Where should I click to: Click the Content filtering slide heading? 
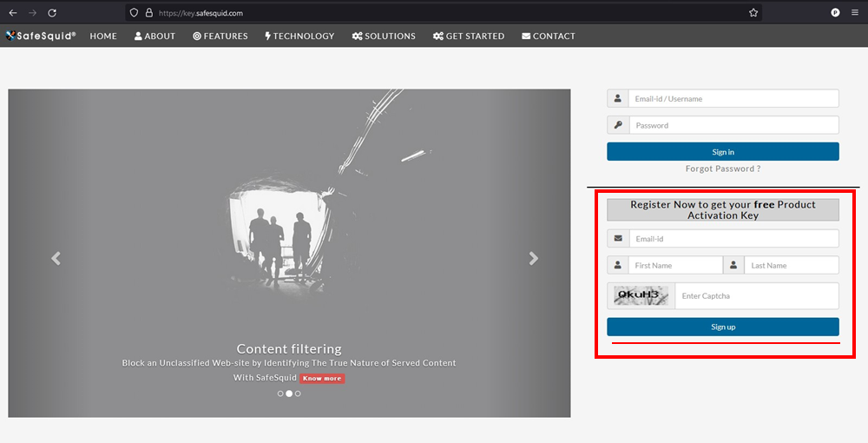[289, 349]
